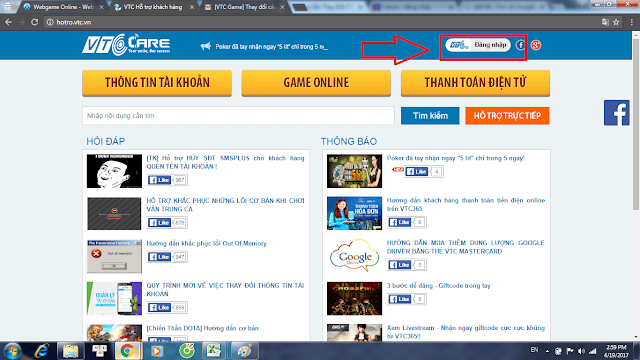
Task: Launch Internet Explorer from the taskbar
Action: point(42,351)
